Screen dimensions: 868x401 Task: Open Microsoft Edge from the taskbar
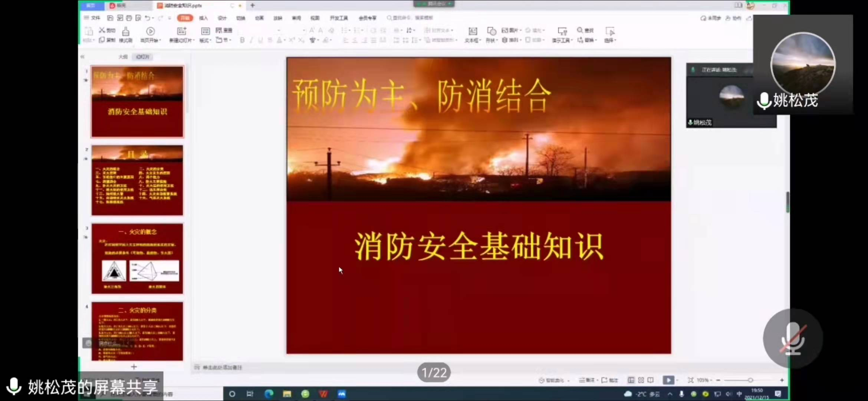pyautogui.click(x=269, y=394)
